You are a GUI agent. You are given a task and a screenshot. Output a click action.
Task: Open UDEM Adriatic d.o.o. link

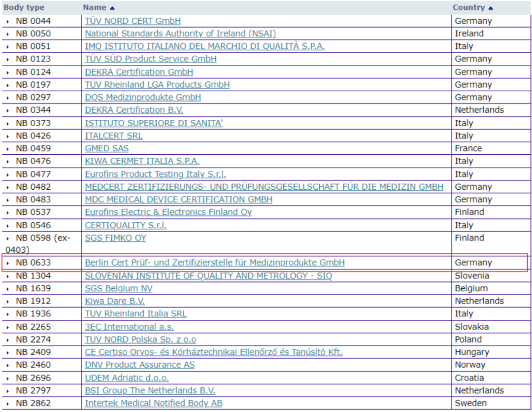click(127, 378)
